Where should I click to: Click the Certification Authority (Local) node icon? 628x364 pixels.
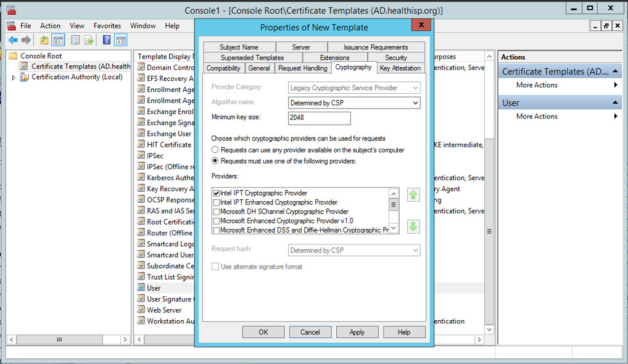tap(24, 77)
